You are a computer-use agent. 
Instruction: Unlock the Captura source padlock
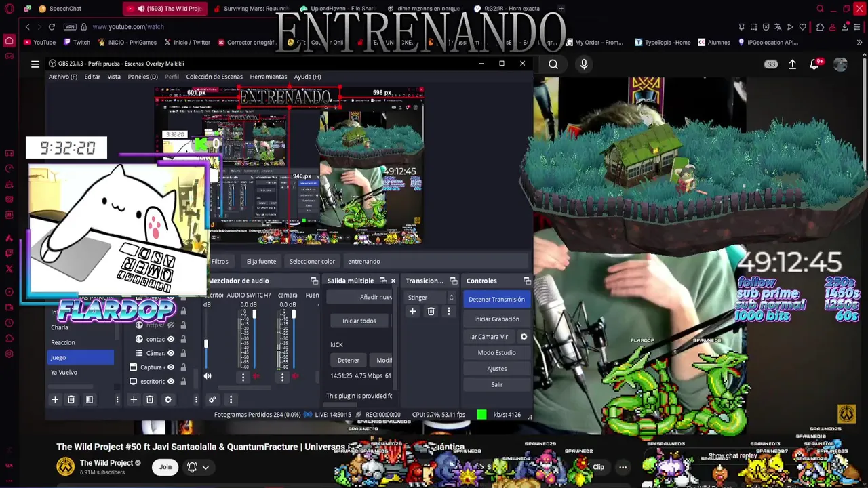click(183, 367)
